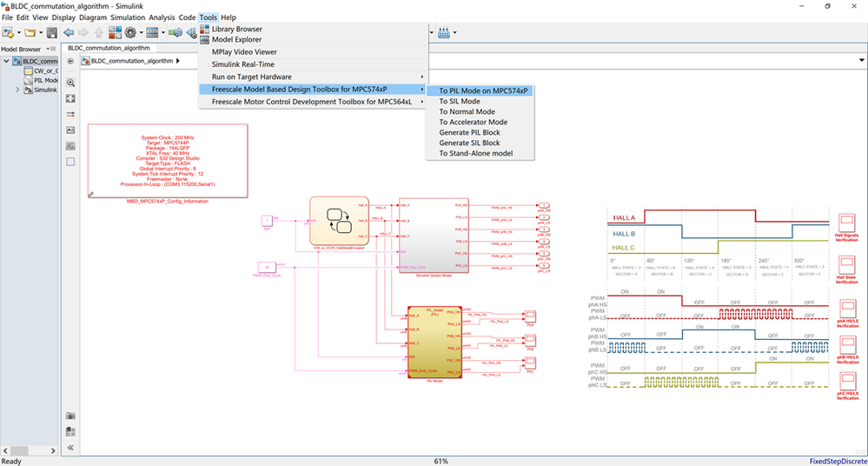868x466 pixels.
Task: Click the phB HS/LS Verification scope block
Action: point(847,345)
